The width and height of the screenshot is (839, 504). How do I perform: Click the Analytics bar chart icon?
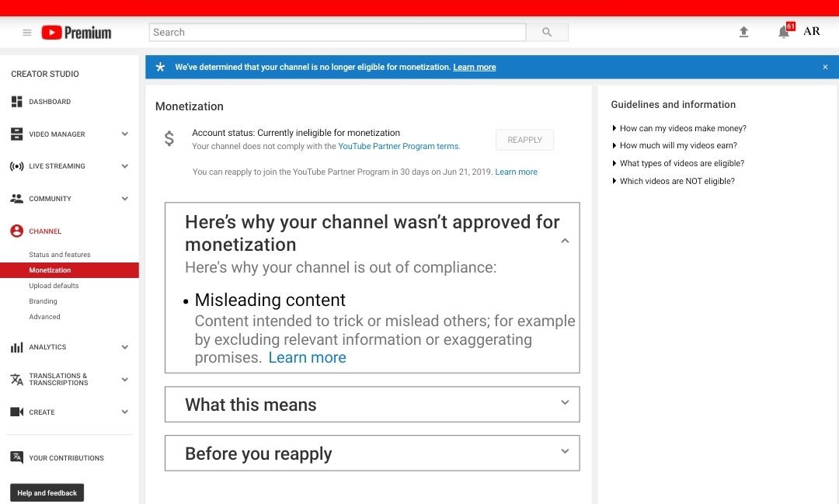[x=16, y=347]
